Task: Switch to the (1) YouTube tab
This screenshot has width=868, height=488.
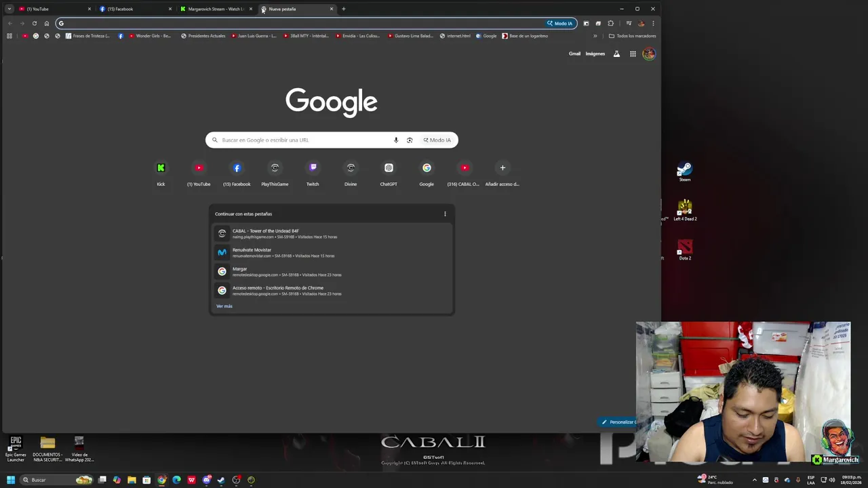Action: click(x=53, y=9)
